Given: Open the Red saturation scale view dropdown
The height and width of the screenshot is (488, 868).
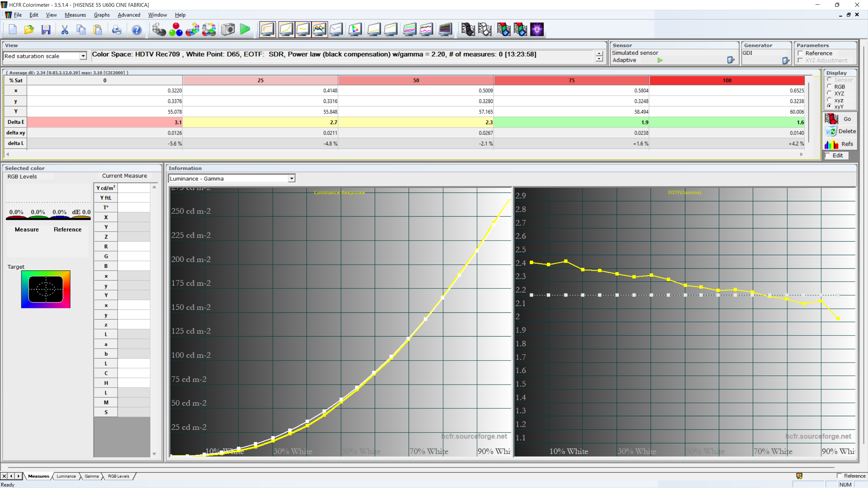Looking at the screenshot, I should tap(83, 56).
